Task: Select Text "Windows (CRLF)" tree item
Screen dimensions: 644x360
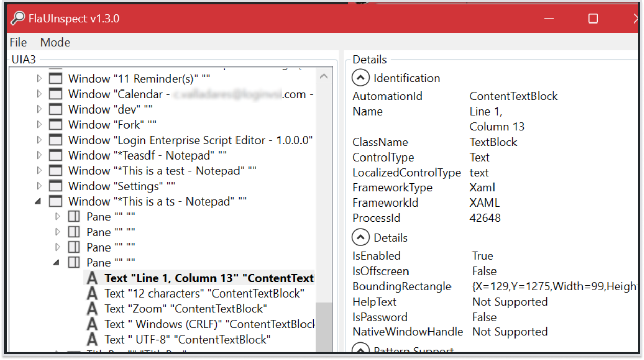Action: click(x=209, y=324)
